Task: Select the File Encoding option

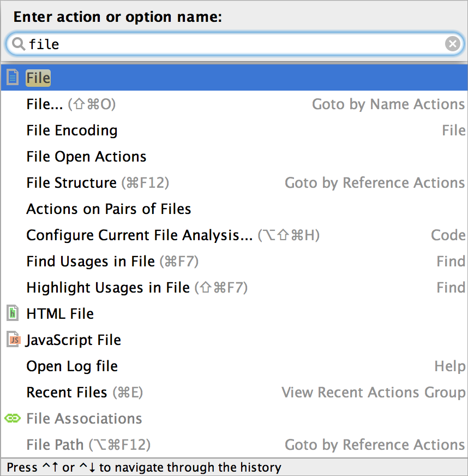Action: click(72, 130)
